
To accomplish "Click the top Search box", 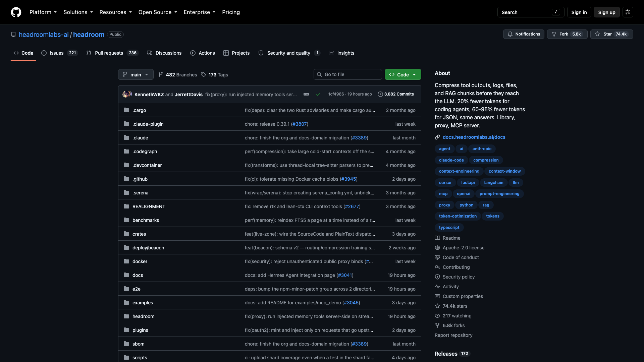I will click(x=531, y=12).
